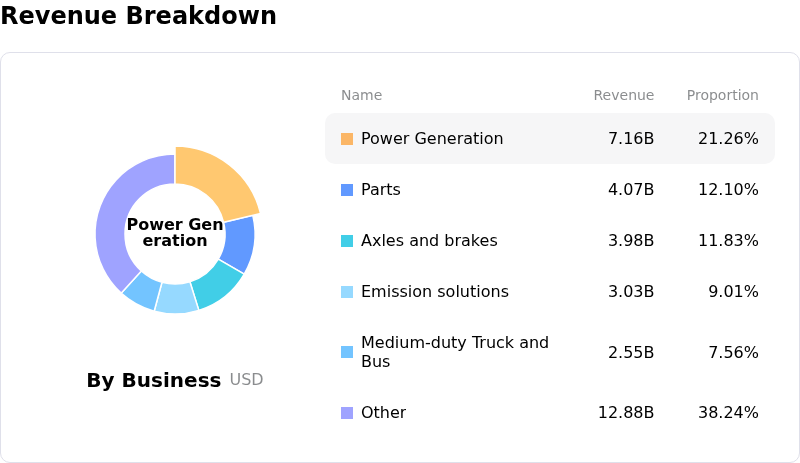
Task: Select the Medium-duty Truck and Bus label
Action: [454, 352]
